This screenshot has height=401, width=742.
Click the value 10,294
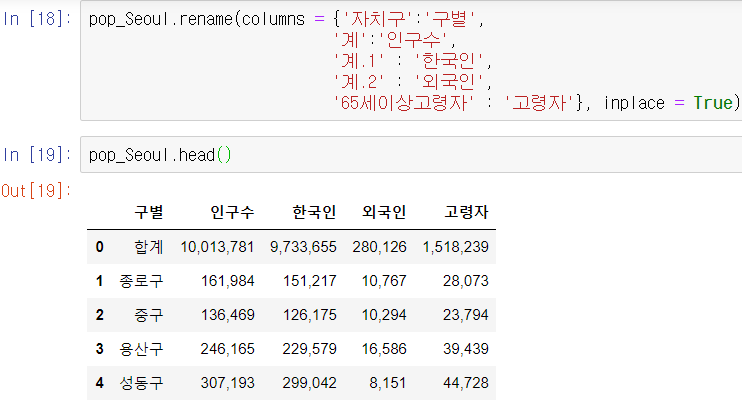(384, 315)
